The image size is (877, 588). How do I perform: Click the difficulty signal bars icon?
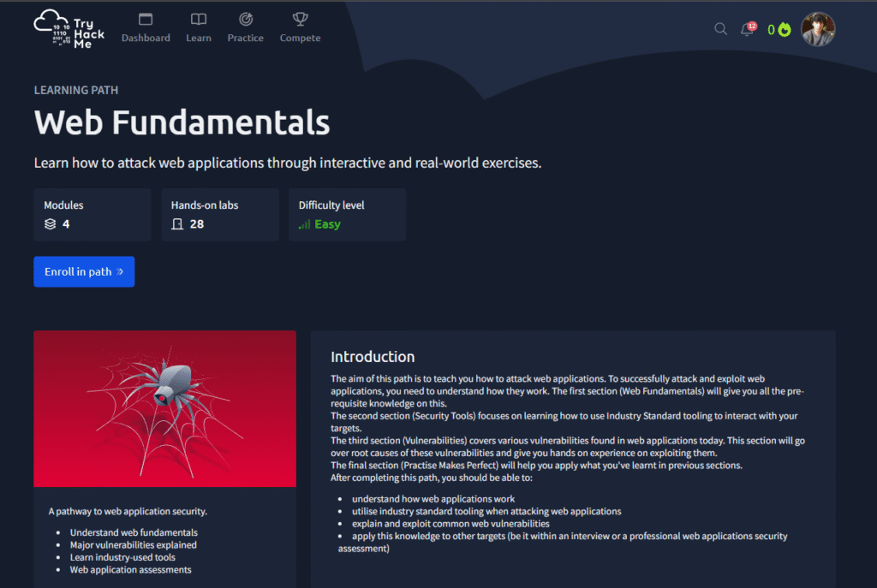[304, 224]
